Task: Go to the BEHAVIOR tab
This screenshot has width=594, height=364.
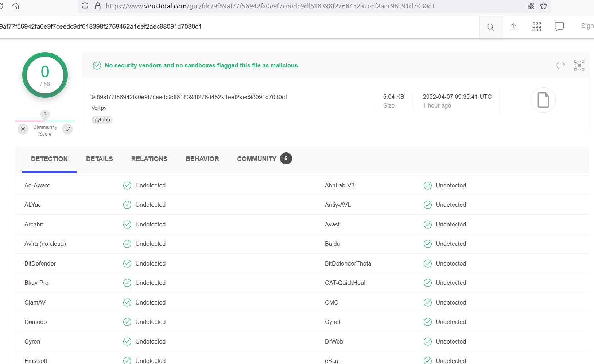Action: tap(202, 159)
